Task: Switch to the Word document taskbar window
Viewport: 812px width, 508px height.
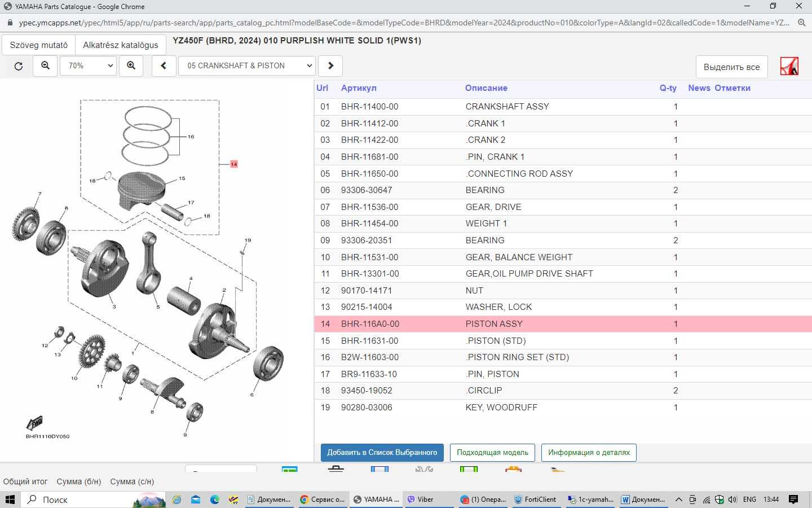Action: [643, 500]
